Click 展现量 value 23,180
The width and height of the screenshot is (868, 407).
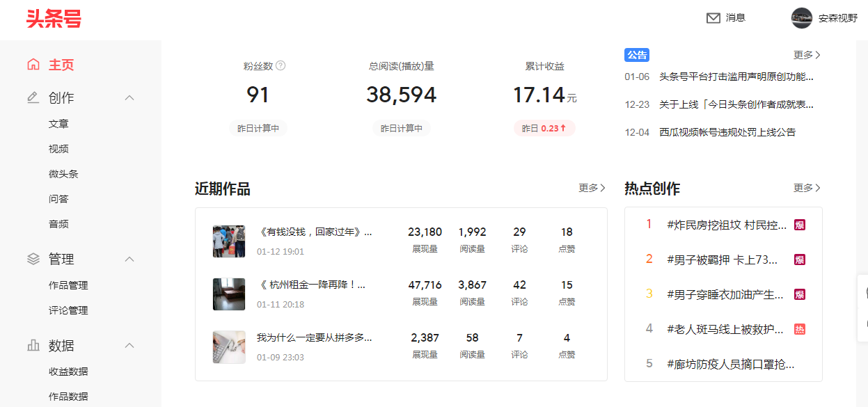click(x=425, y=232)
